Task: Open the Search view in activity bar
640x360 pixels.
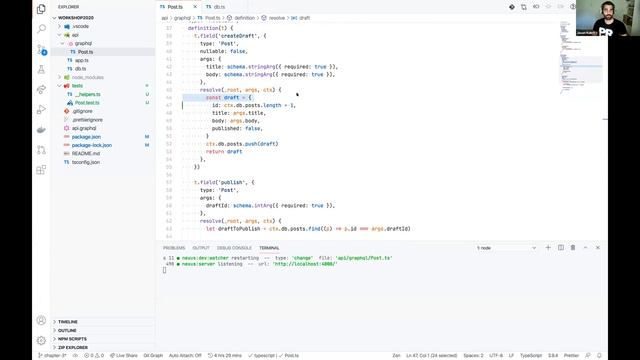Action: pos(41,29)
